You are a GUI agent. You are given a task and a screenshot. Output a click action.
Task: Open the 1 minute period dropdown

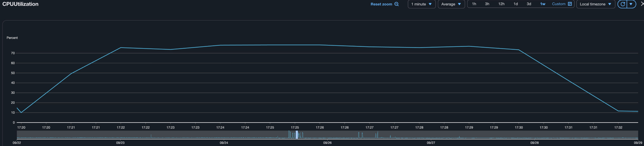coord(422,4)
